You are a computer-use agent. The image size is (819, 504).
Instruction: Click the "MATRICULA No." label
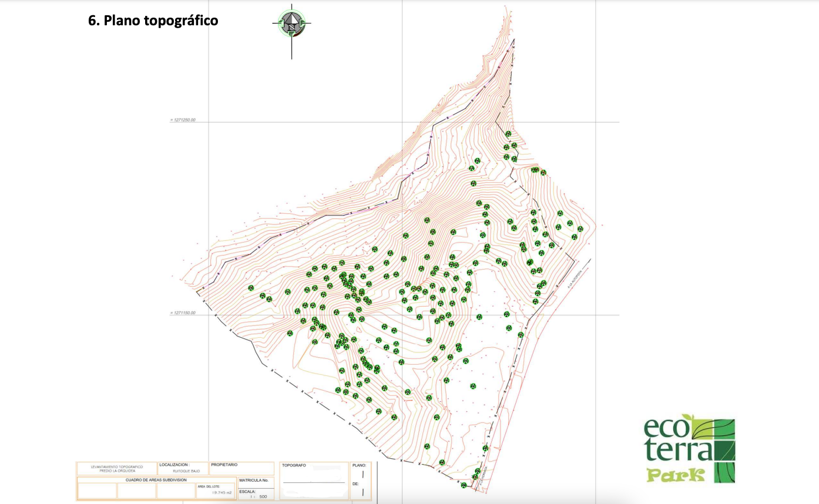click(x=254, y=480)
